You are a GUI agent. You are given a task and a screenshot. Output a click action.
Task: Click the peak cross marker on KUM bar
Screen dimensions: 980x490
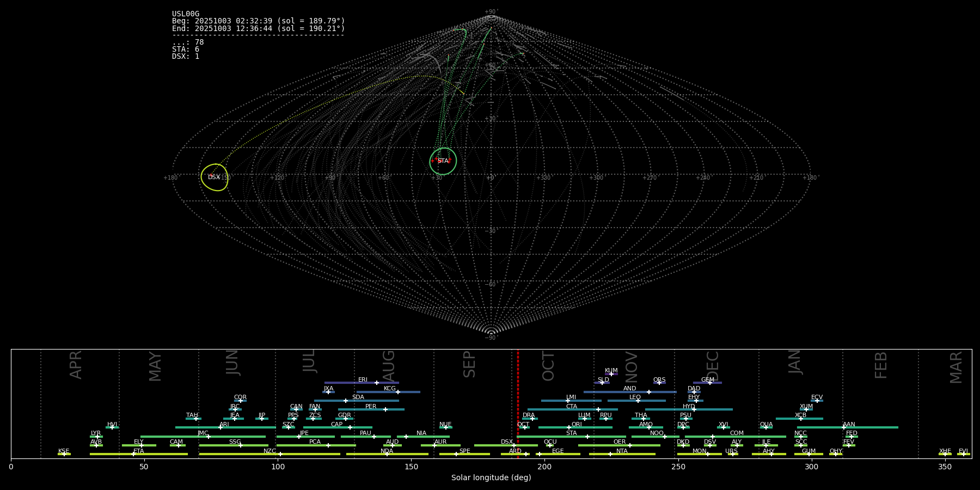point(611,374)
